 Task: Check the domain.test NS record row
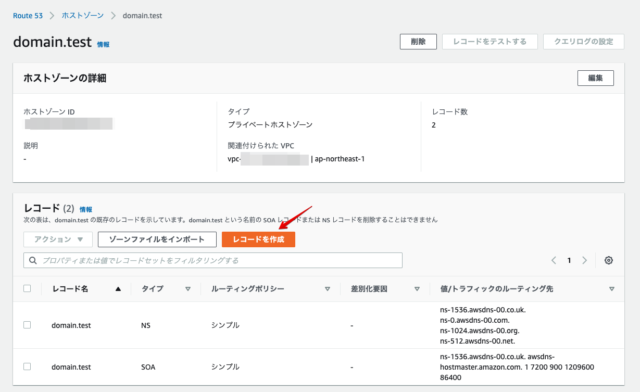(x=27, y=325)
